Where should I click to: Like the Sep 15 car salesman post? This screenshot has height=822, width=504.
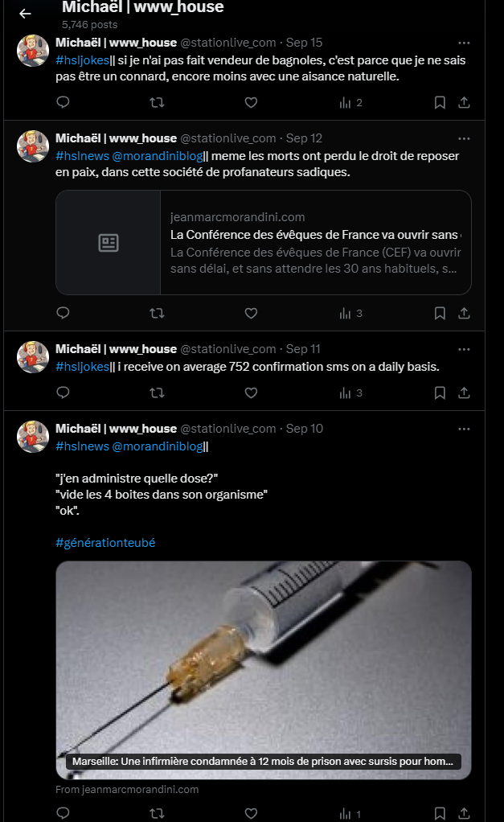pyautogui.click(x=251, y=102)
